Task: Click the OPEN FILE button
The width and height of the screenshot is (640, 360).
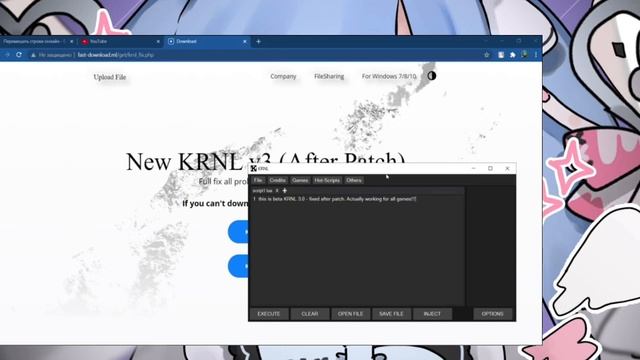Action: pyautogui.click(x=351, y=314)
